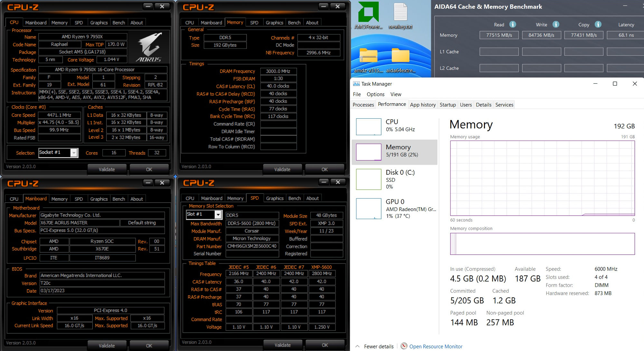The image size is (644, 351).
Task: Open the Options menu in Task Manager
Action: pyautogui.click(x=375, y=94)
